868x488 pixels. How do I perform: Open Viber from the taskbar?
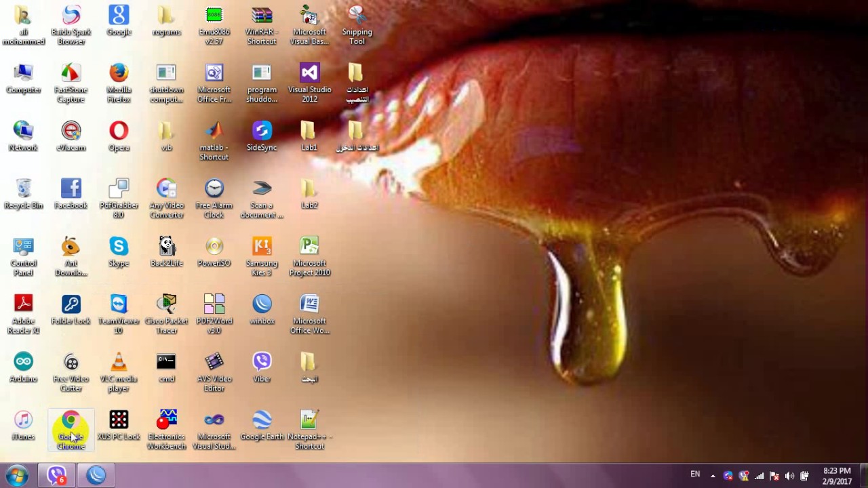tap(56, 475)
